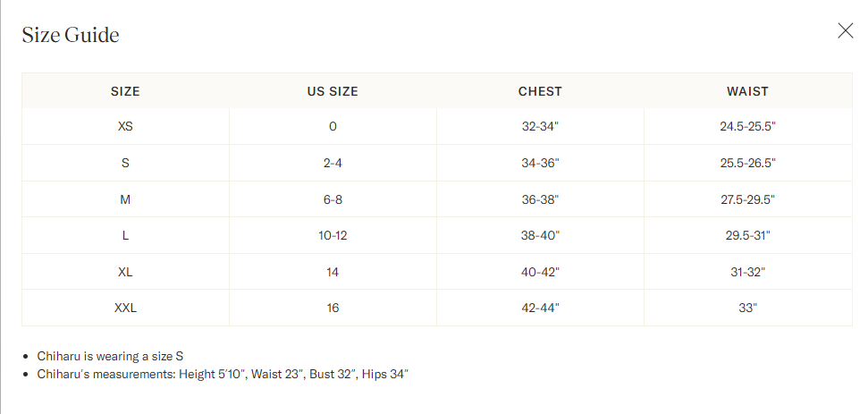
Task: Click the 24.5-25.5" waist measurement cell
Action: coord(747,127)
